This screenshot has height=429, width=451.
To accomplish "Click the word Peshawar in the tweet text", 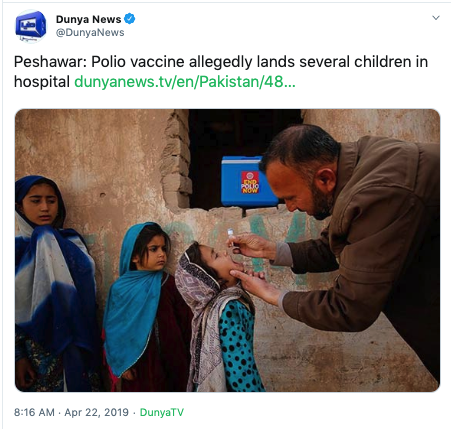I will 48,62.
